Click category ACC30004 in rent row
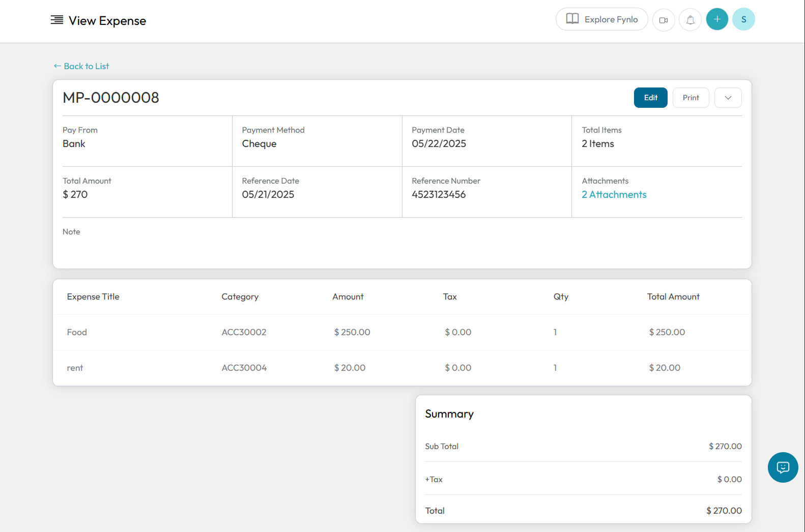The height and width of the screenshot is (532, 805). tap(244, 368)
